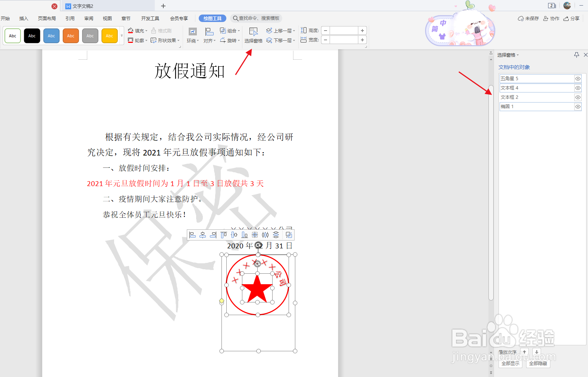The height and width of the screenshot is (377, 588).
Task: Apply the white Abc shape style
Action: [13, 36]
